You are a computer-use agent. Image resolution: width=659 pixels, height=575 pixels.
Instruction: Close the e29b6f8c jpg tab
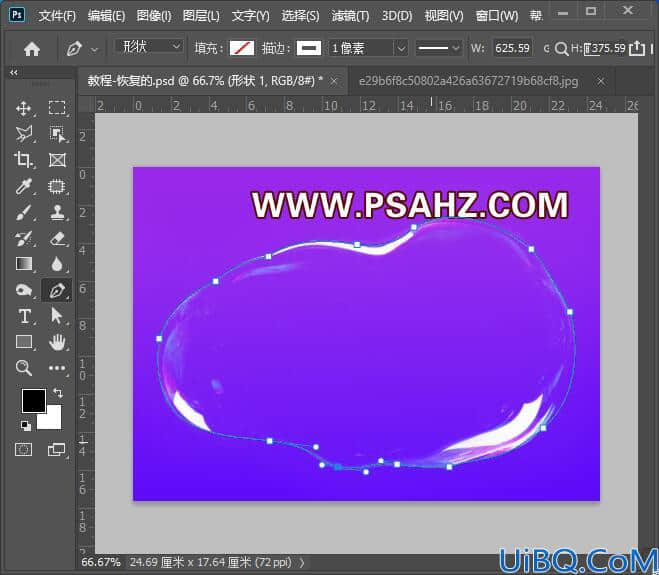coord(601,81)
